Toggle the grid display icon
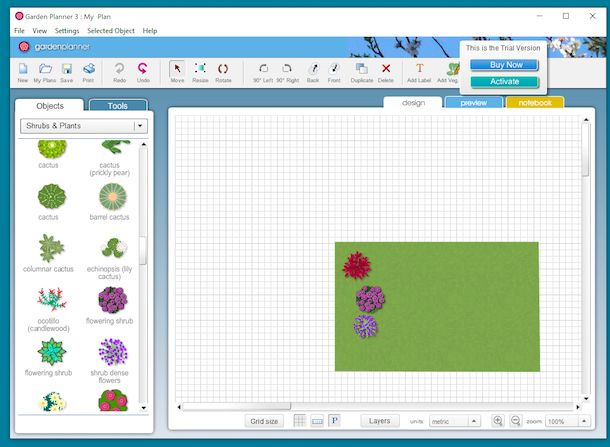 tap(300, 421)
